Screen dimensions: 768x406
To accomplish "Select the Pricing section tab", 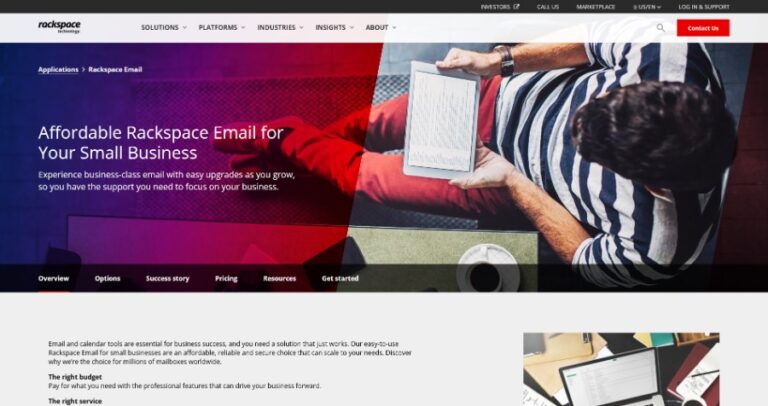I will (226, 278).
